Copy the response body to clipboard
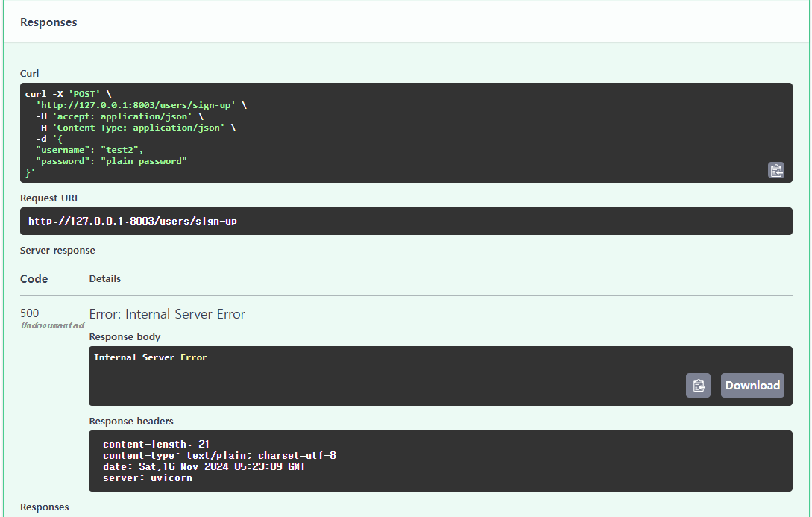The width and height of the screenshot is (812, 517). (x=698, y=386)
